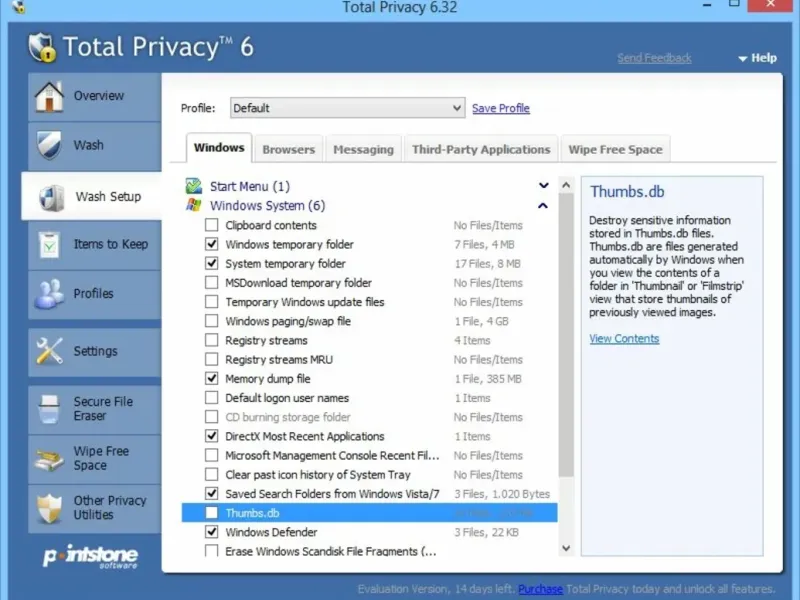
Task: Select Registry streams row text
Action: click(266, 340)
